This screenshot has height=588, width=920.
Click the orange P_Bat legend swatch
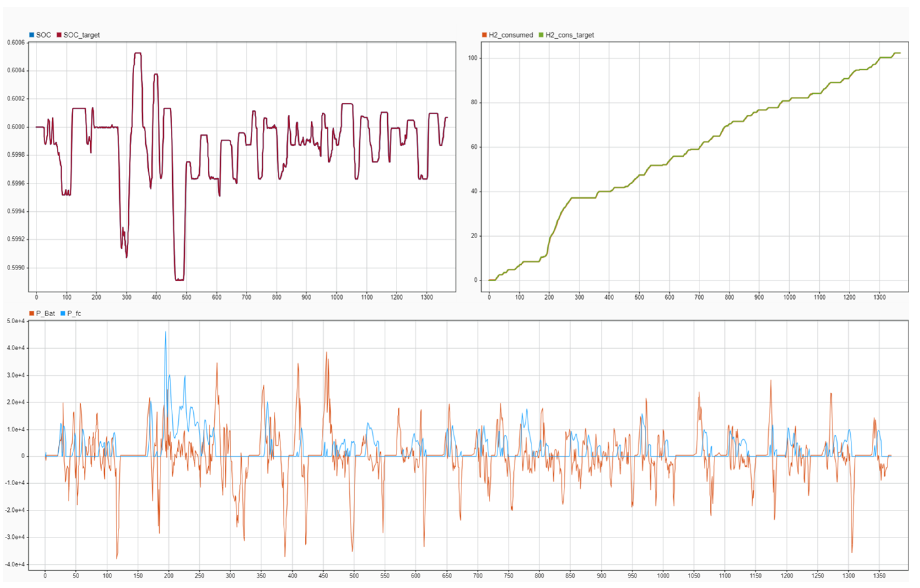pyautogui.click(x=32, y=313)
